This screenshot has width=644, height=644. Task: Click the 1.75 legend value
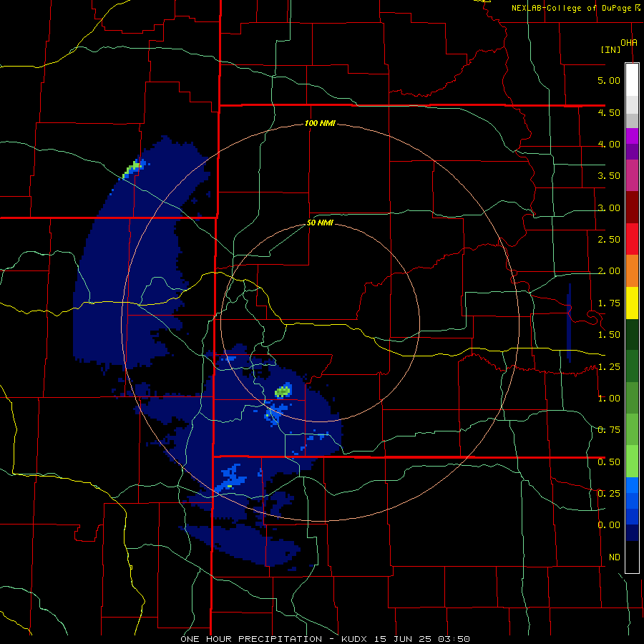(609, 303)
